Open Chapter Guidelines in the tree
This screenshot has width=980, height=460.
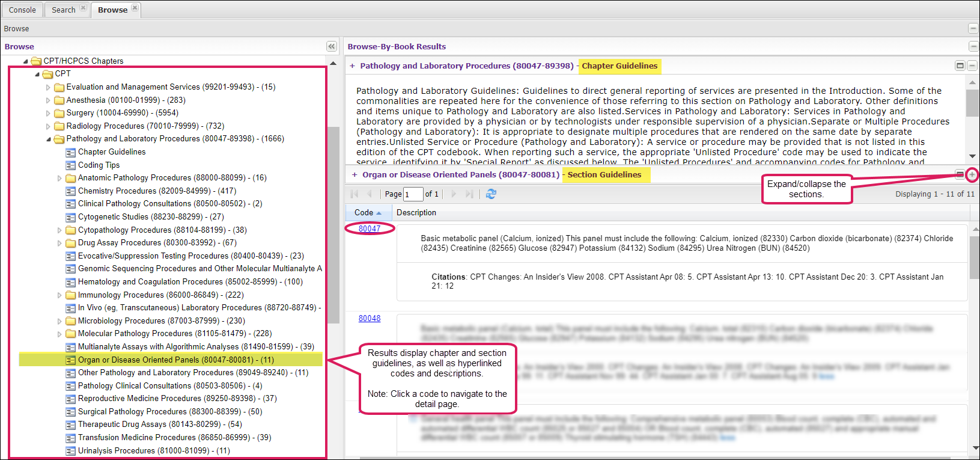111,152
